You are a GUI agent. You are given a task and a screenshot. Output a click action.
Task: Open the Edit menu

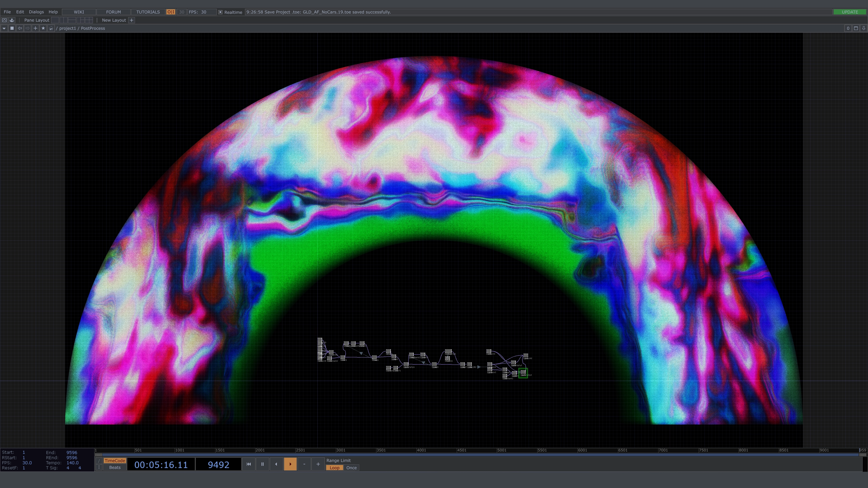[x=20, y=12]
